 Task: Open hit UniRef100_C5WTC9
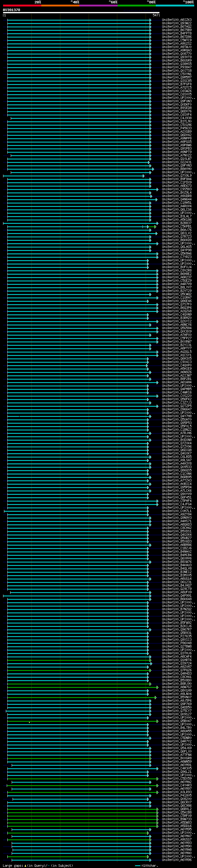pyautogui.click(x=177, y=40)
